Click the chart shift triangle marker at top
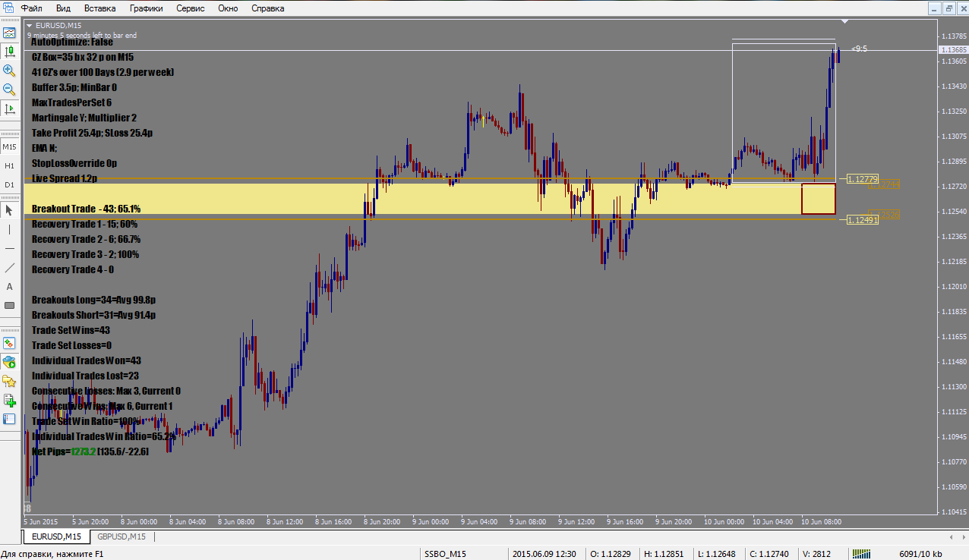This screenshot has width=969, height=560. click(x=844, y=20)
